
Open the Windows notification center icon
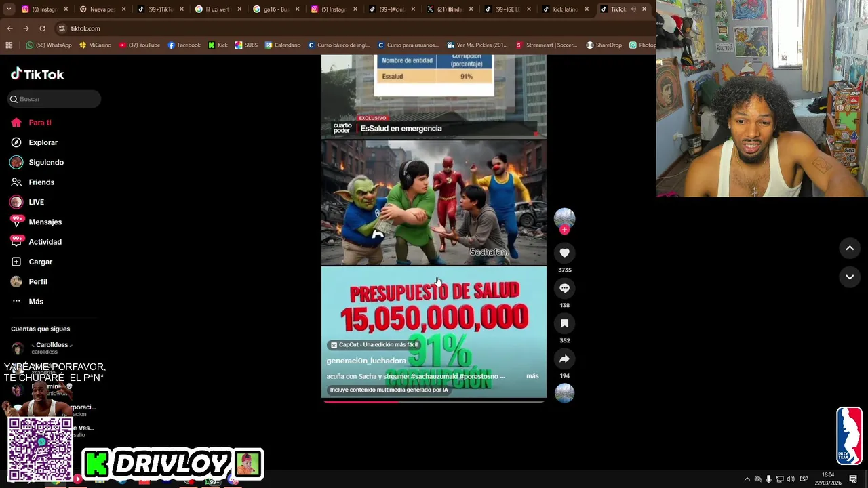tap(853, 479)
